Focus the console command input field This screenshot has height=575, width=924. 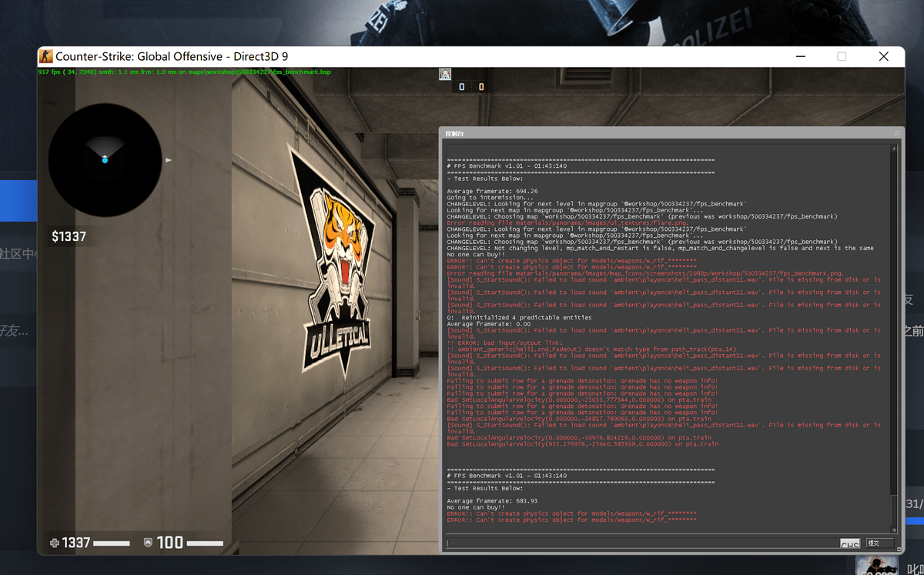[639, 543]
